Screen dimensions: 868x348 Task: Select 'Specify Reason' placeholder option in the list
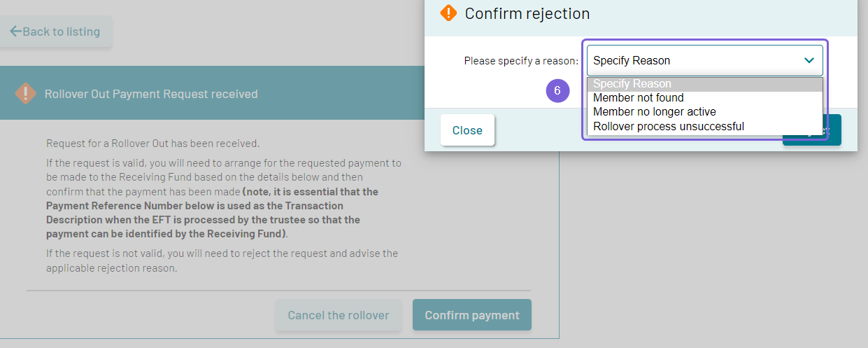[x=705, y=84]
